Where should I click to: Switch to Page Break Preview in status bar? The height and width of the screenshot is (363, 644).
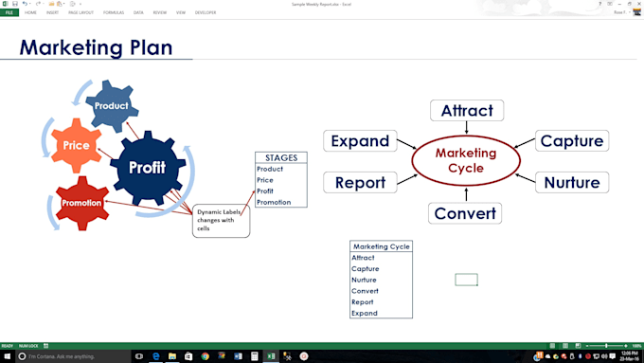[x=578, y=346]
